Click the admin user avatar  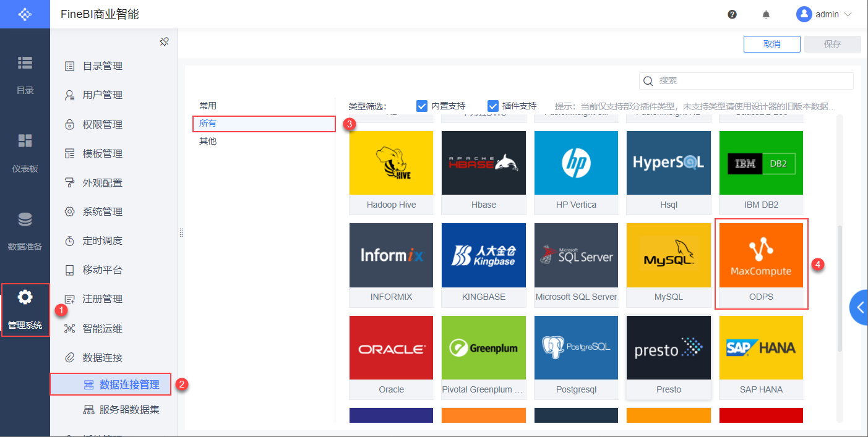click(x=804, y=14)
